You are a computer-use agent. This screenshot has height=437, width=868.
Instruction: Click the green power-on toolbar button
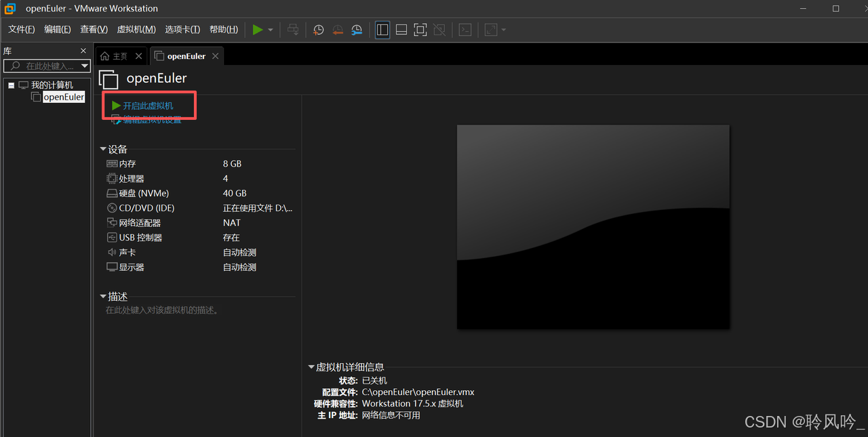pyautogui.click(x=258, y=30)
